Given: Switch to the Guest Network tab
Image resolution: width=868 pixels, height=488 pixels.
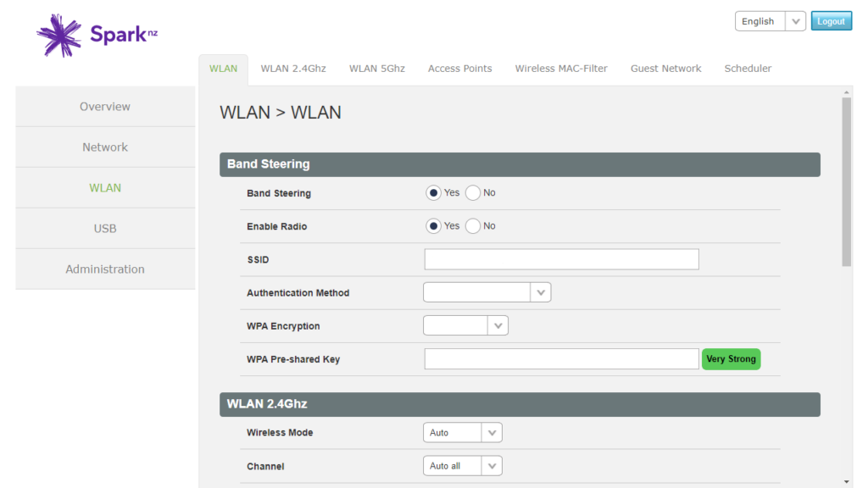Looking at the screenshot, I should [665, 68].
